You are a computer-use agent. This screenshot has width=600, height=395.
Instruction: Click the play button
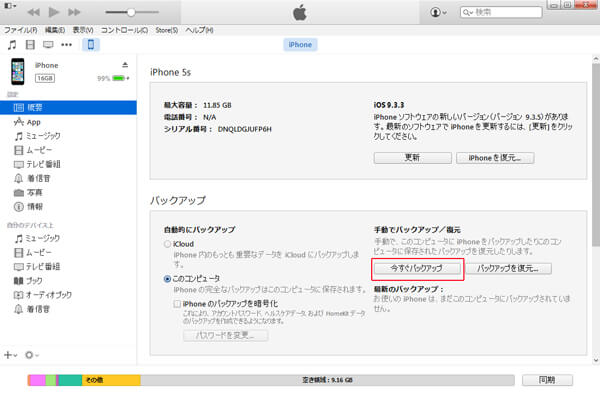pos(54,12)
